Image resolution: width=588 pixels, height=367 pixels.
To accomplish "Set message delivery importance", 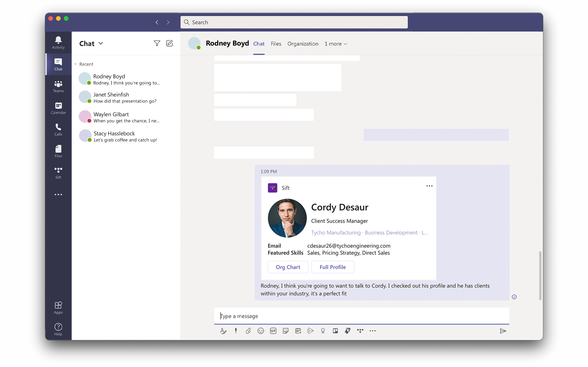I will coord(236,331).
